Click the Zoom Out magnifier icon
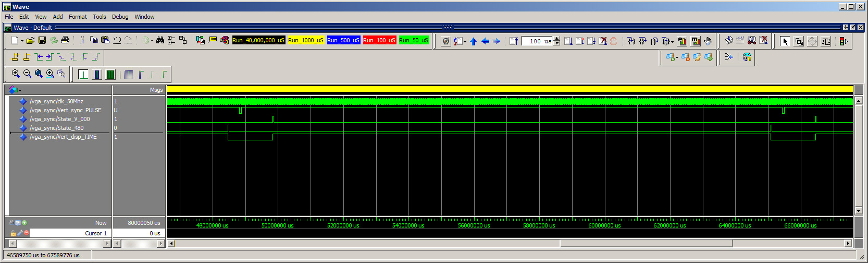This screenshot has height=263, width=868. point(27,74)
